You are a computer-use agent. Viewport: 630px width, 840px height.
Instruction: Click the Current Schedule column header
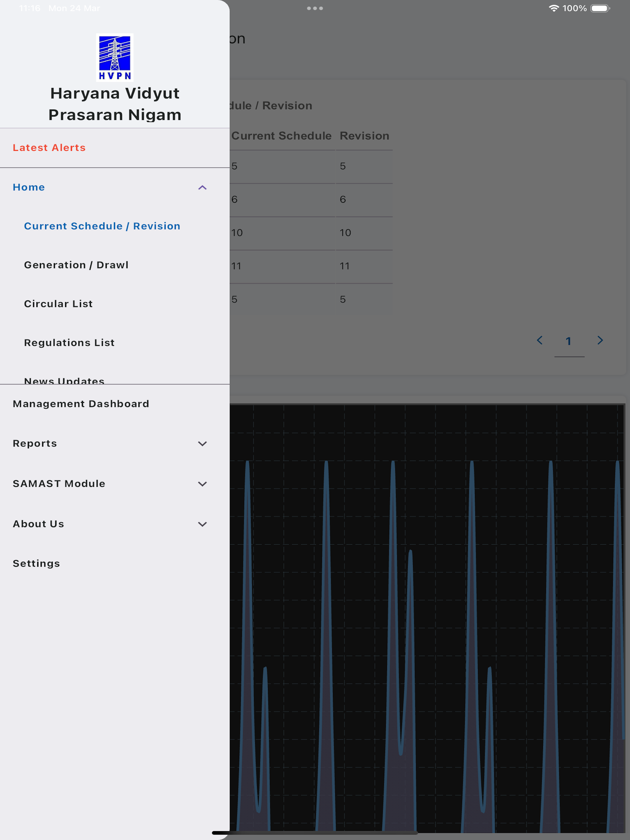[x=281, y=136]
